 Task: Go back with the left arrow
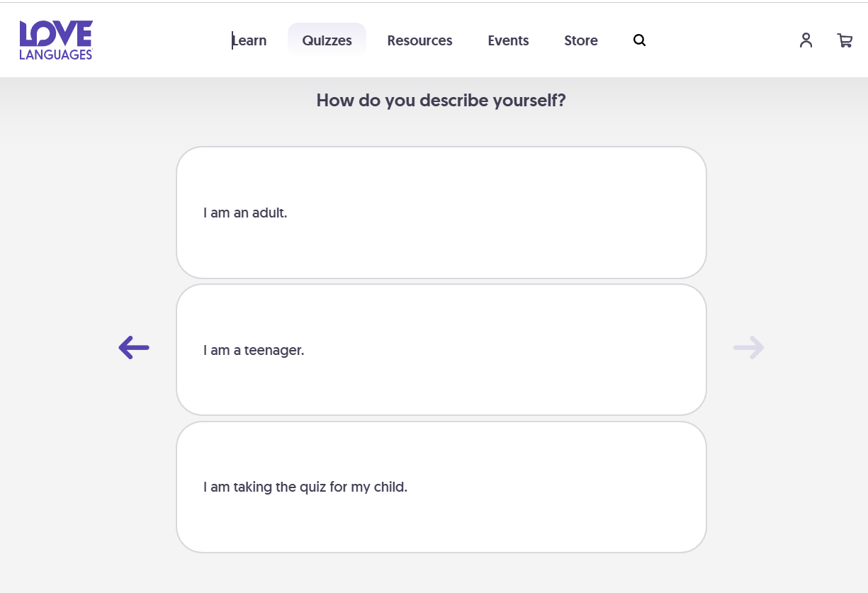[134, 347]
